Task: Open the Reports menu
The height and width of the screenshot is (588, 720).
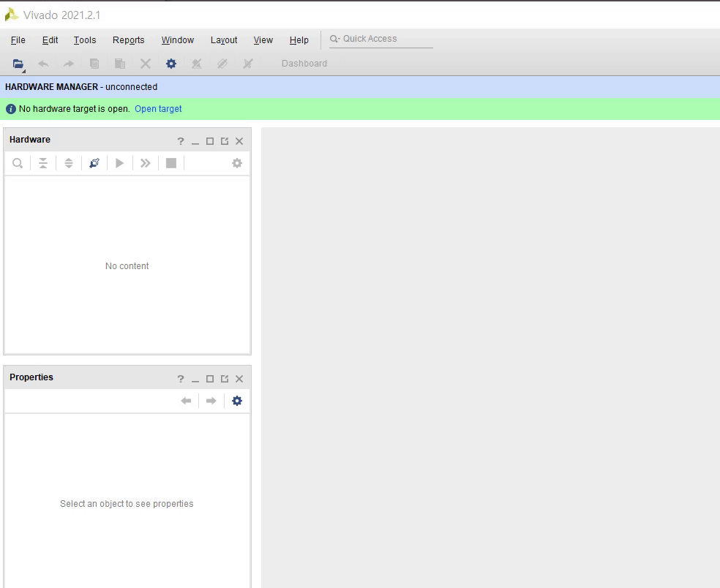Action: (x=129, y=40)
